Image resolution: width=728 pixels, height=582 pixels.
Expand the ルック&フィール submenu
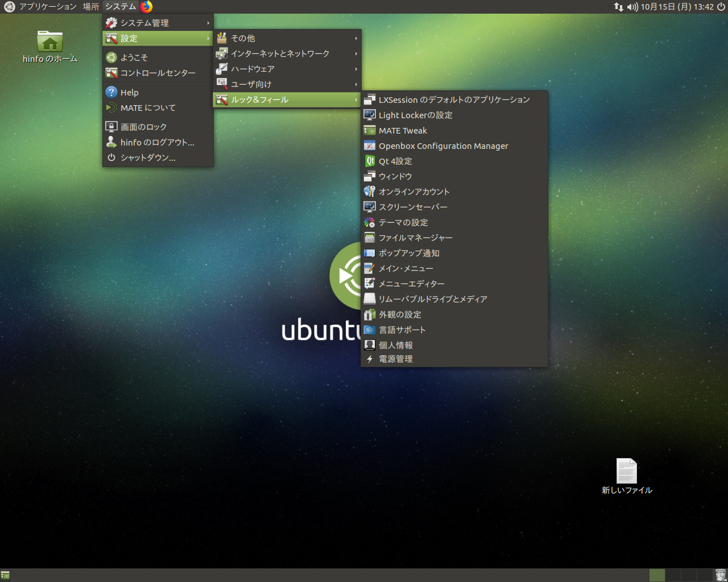pyautogui.click(x=287, y=99)
